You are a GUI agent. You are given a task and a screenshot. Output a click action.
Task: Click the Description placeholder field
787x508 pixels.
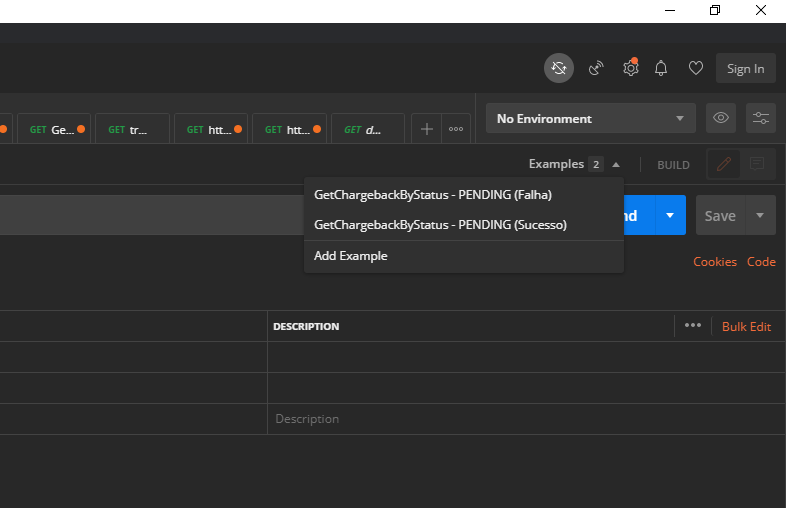click(x=527, y=419)
